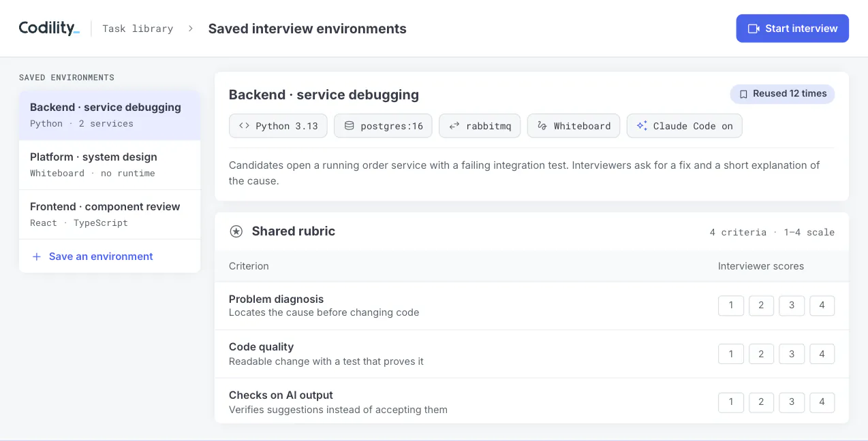The height and width of the screenshot is (441, 868).
Task: Click the Reused 12 times badge
Action: coord(782,94)
